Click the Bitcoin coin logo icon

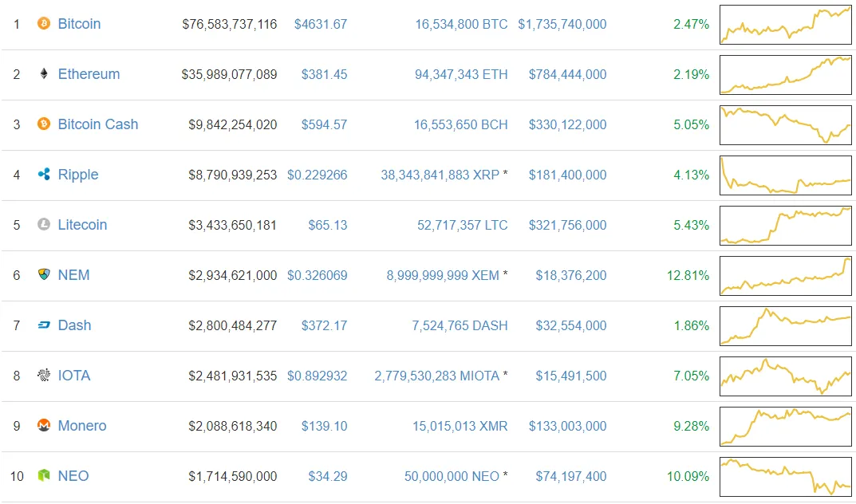tap(44, 23)
